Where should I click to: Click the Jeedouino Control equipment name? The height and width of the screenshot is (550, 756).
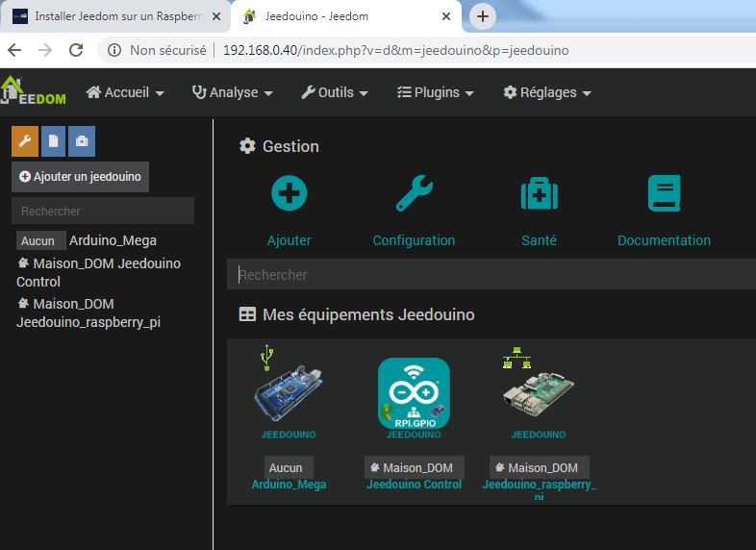tap(415, 485)
